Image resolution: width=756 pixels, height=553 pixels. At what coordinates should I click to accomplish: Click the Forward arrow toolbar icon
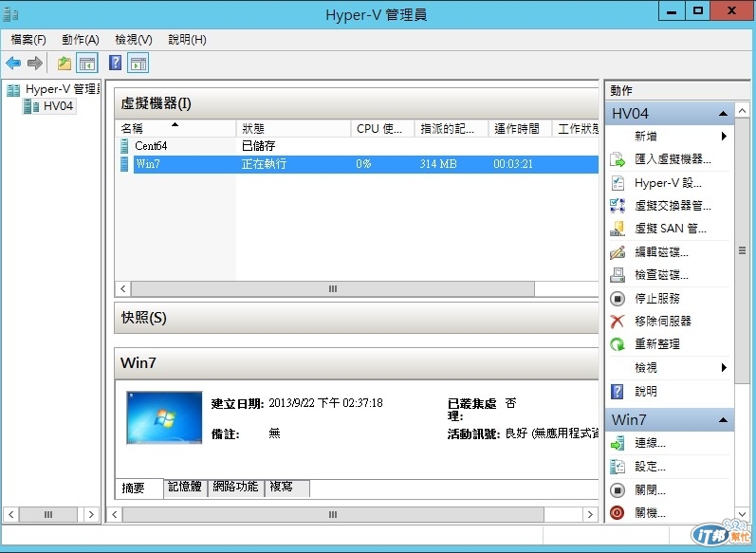pos(35,63)
